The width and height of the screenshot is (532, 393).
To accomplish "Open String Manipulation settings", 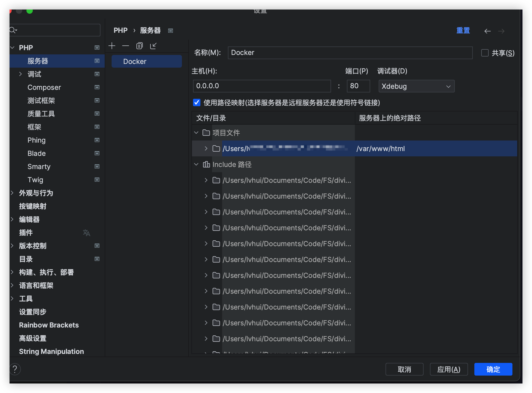I will (52, 351).
